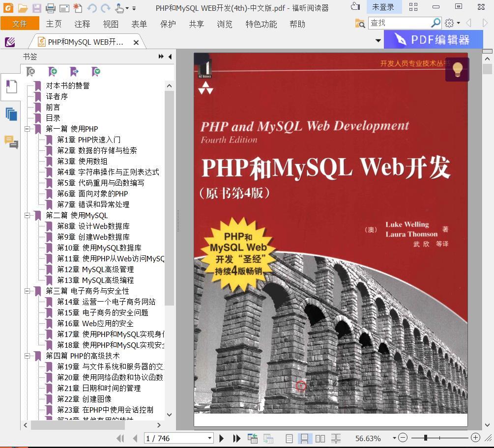Open the 文件 menu
This screenshot has height=448, width=494.
tap(20, 24)
